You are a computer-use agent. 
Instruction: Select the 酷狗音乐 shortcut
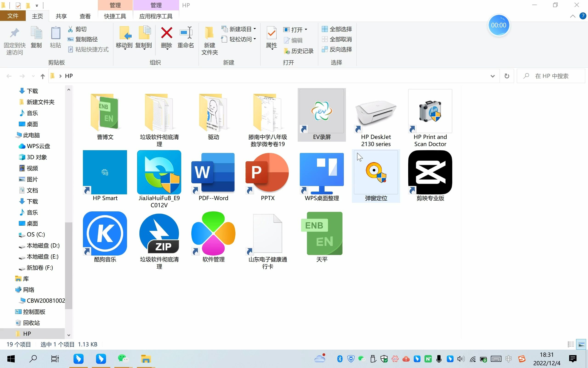[x=105, y=237]
